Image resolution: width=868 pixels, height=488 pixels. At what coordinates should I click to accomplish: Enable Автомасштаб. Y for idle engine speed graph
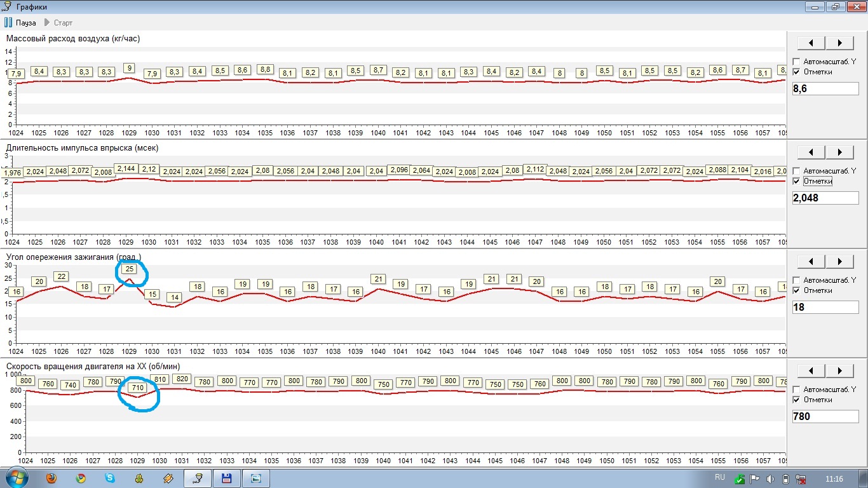[x=796, y=390]
